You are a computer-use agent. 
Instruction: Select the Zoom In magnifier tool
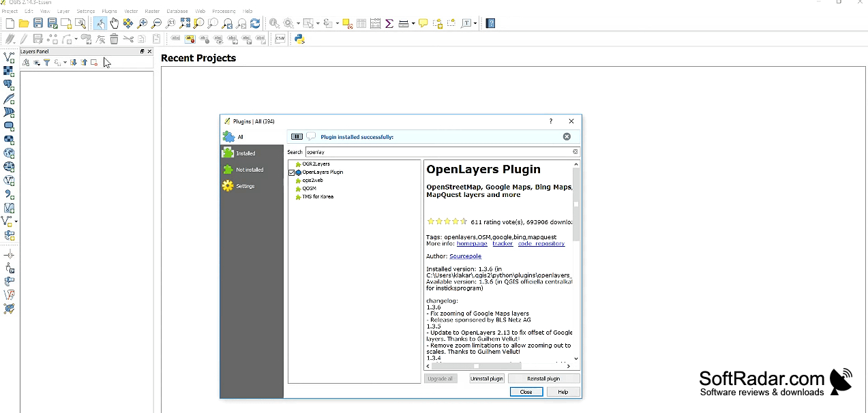(143, 23)
